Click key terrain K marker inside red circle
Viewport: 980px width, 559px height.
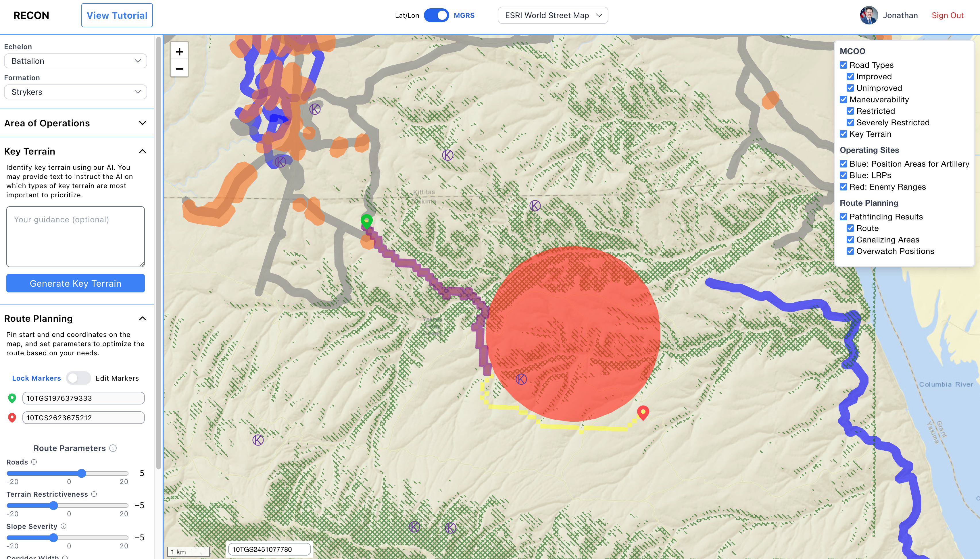pyautogui.click(x=521, y=379)
